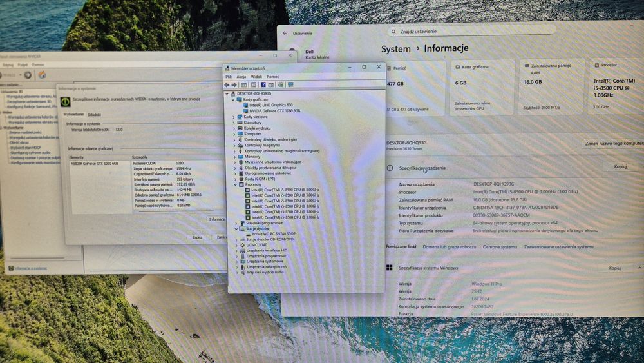Screen dimensions: 644x363
Task: Collapse the Stacje dysków node
Action: 236,229
